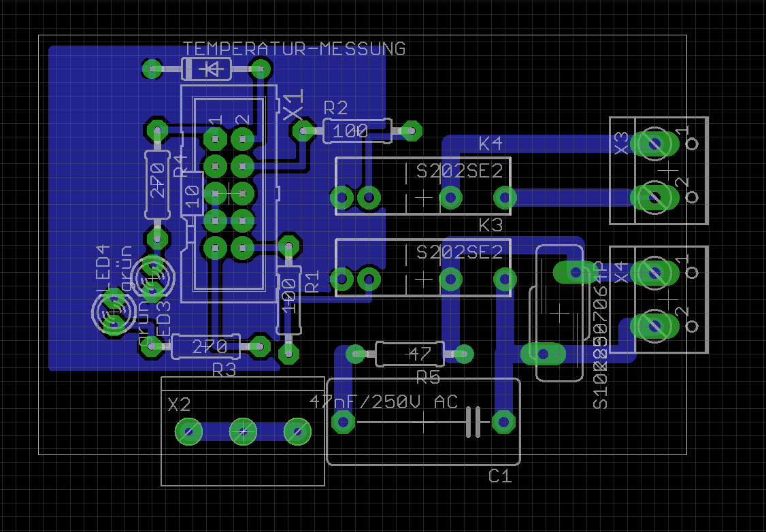Click the X1 connector label
766x532 pixels.
click(x=295, y=105)
